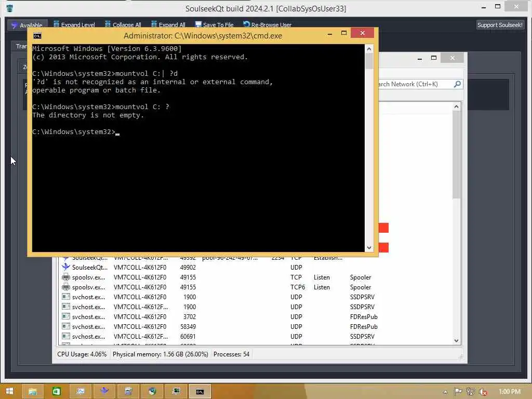
Task: Click Re-Browse User refresh icon
Action: point(247,24)
